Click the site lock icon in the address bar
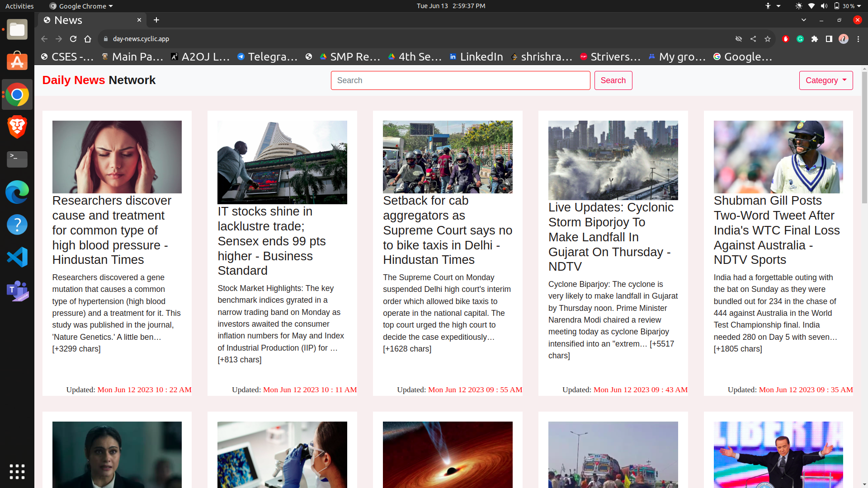Screen dimensions: 868x488 (x=106, y=39)
